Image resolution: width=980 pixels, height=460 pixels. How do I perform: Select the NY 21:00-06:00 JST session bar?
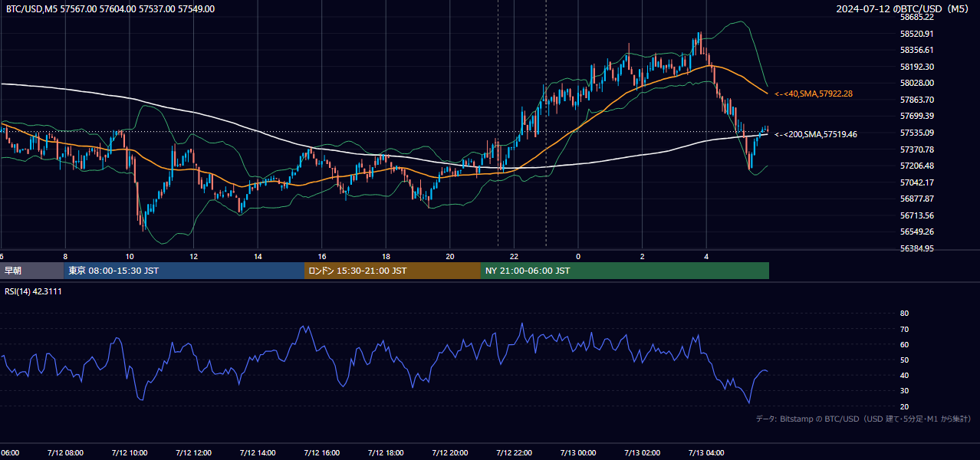(625, 271)
